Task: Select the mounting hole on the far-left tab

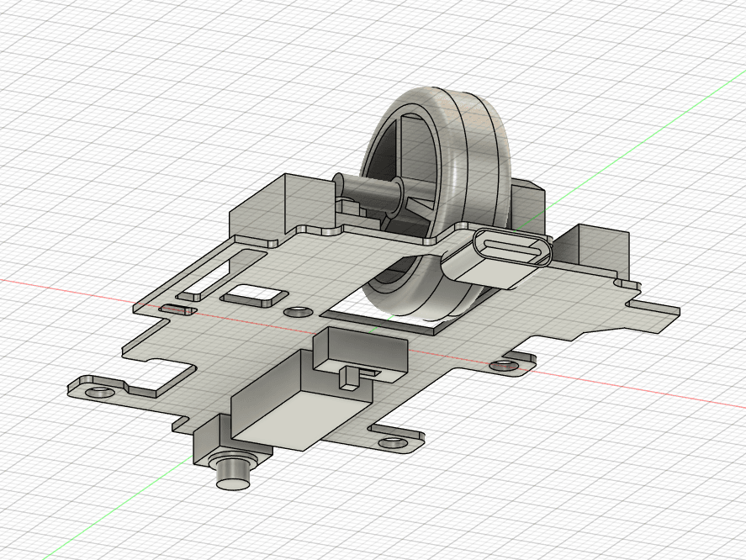Action: coord(100,393)
